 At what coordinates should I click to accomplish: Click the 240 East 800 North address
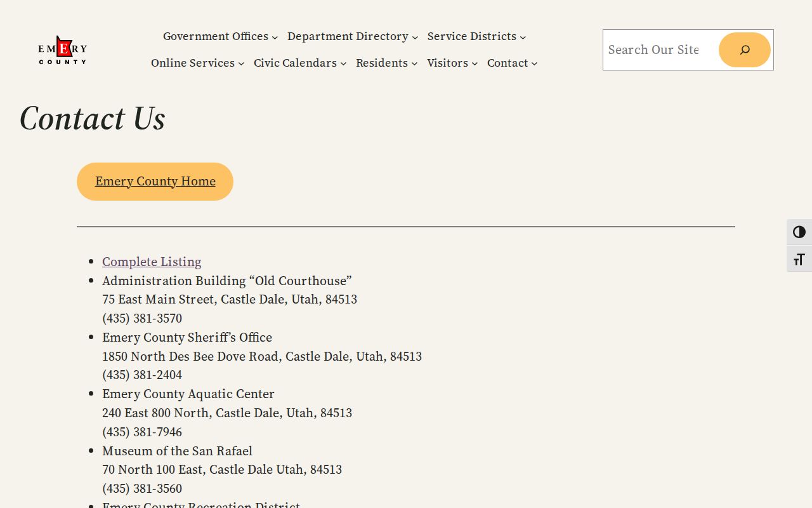(227, 413)
